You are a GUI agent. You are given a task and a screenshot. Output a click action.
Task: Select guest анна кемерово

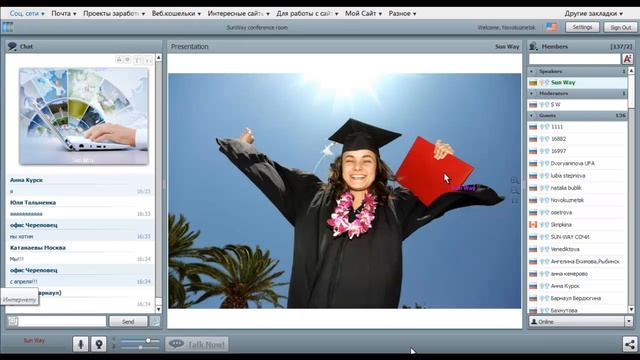578,274
